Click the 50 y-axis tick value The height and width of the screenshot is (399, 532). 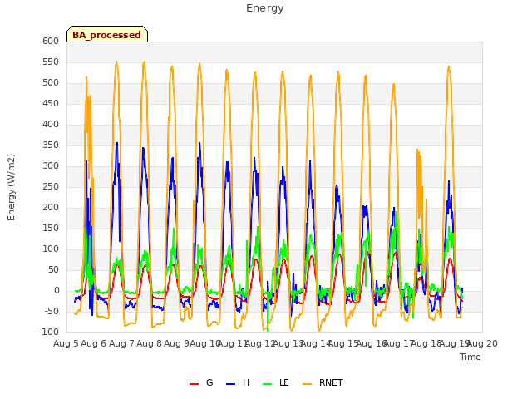53,269
